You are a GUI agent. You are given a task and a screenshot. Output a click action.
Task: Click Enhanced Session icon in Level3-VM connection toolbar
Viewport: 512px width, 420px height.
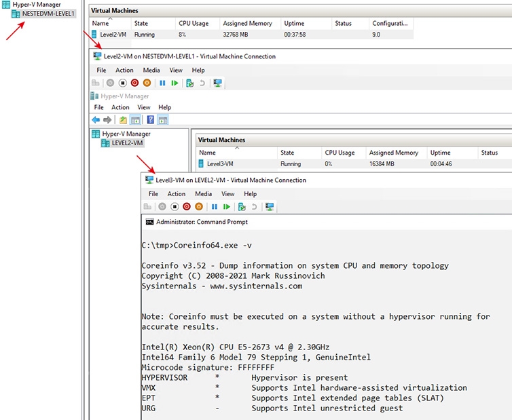pos(270,206)
